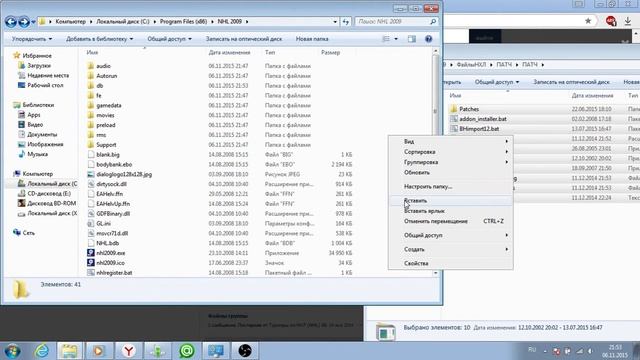Select Сеть in navigation pane
The image size is (640, 360).
(x=29, y=233)
